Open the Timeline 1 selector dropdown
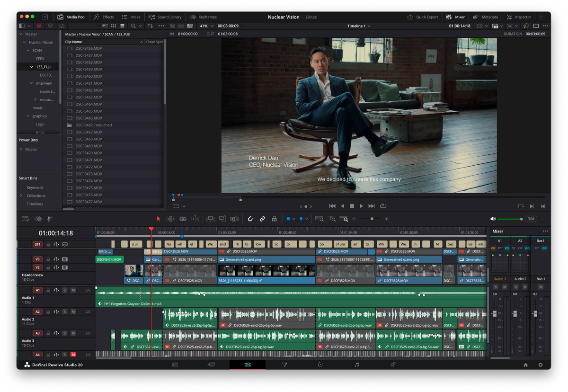568x392 pixels. [359, 26]
